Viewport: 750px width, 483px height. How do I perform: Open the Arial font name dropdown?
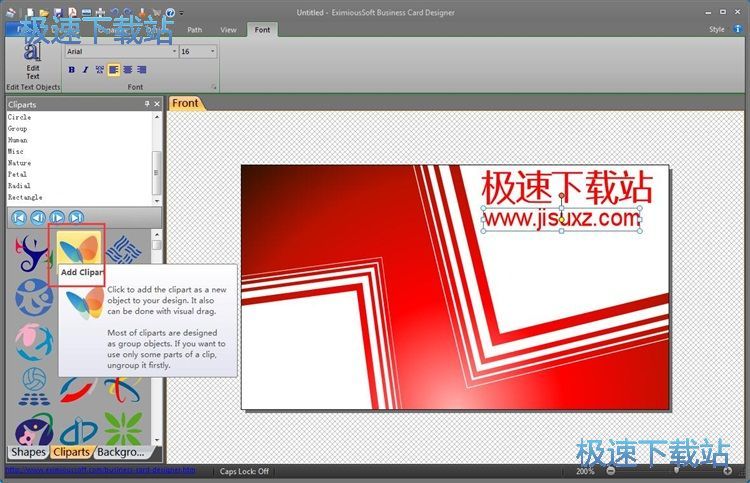point(174,51)
